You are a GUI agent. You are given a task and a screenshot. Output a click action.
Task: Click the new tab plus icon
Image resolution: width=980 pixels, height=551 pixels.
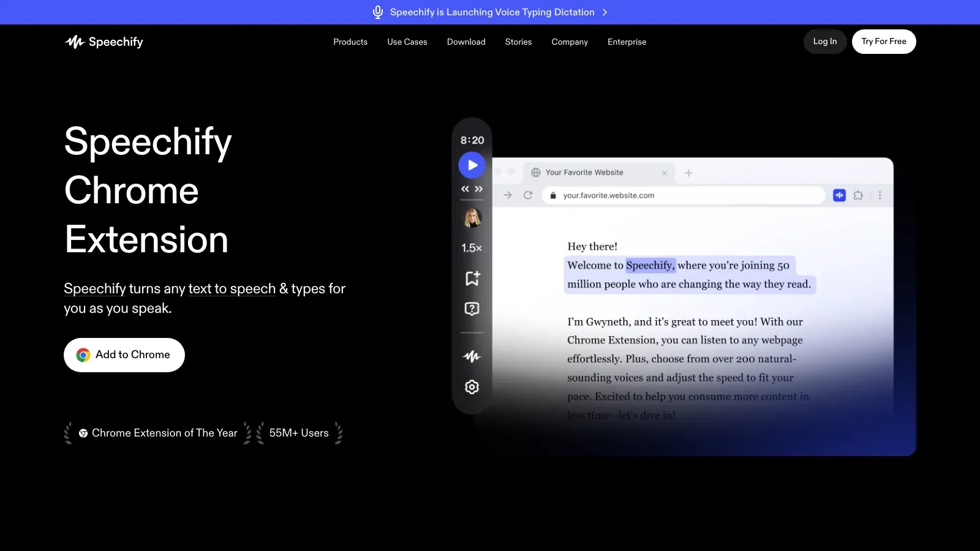click(x=688, y=173)
